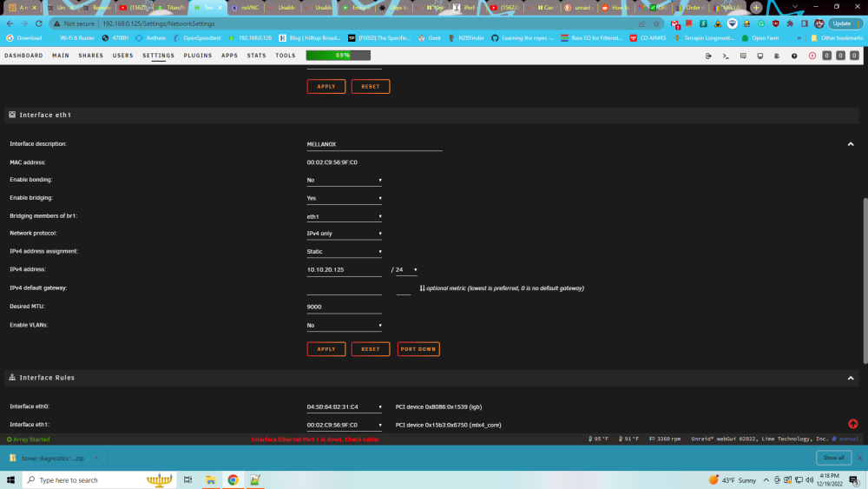
Task: Open tower-diagnostics zip download item
Action: point(54,459)
